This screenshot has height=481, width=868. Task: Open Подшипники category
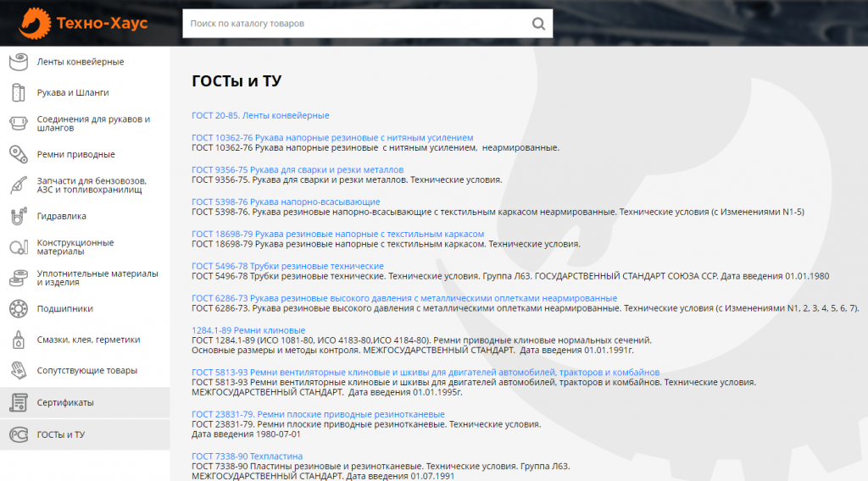pos(64,309)
